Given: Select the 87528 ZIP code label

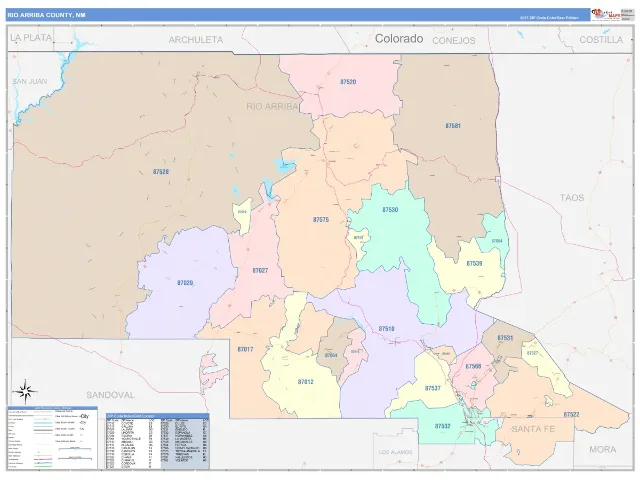Looking at the screenshot, I should 161,172.
